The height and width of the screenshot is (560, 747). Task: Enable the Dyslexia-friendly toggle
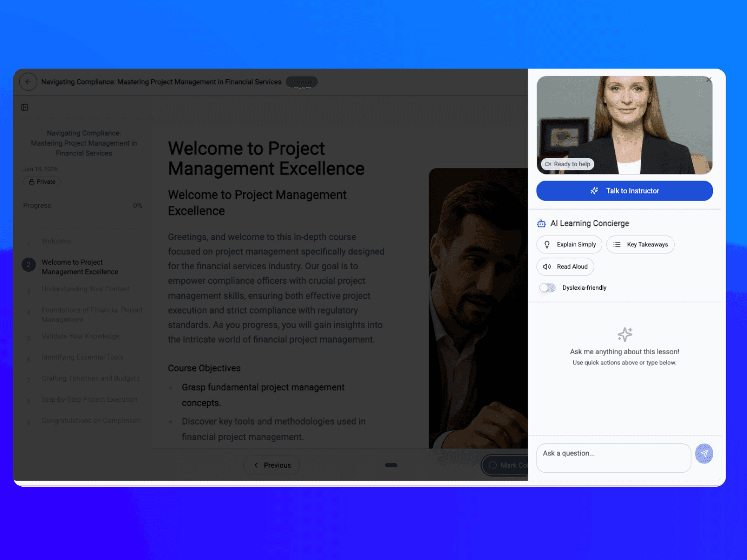point(547,288)
